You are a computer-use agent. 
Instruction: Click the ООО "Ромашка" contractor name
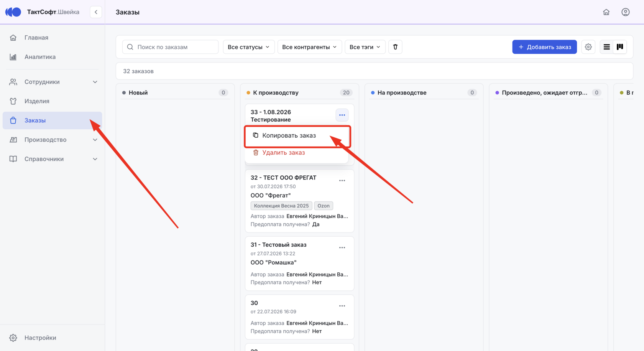274,262
